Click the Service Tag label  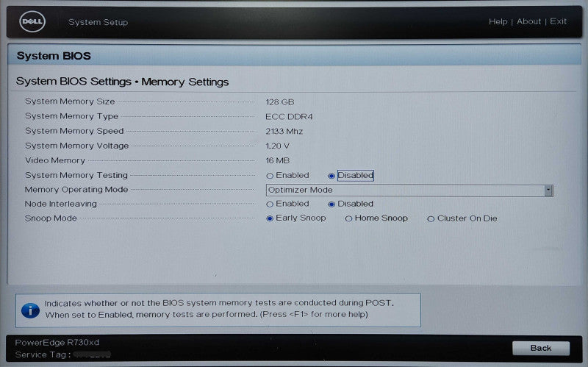click(43, 354)
